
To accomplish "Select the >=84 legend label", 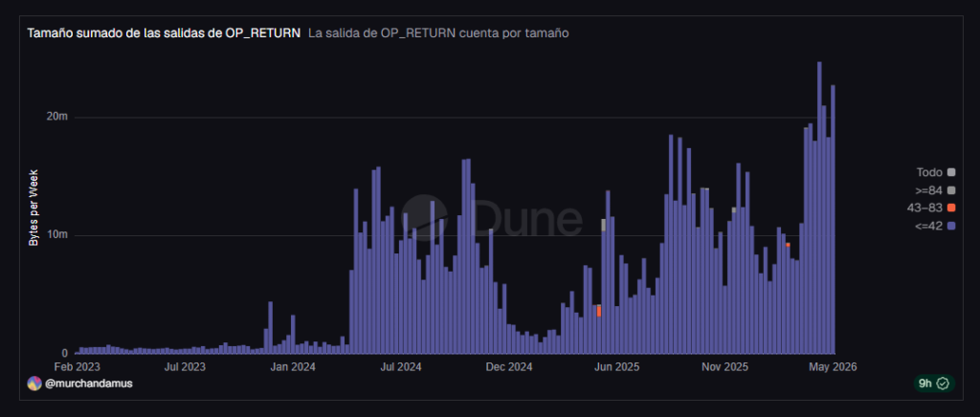I will click(927, 190).
